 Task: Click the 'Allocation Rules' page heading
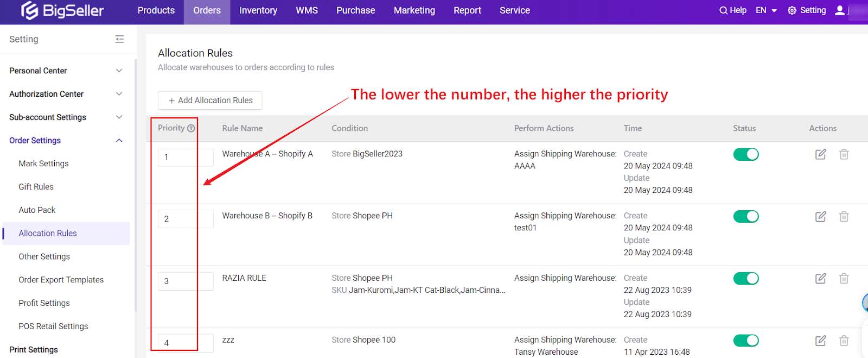coord(195,53)
